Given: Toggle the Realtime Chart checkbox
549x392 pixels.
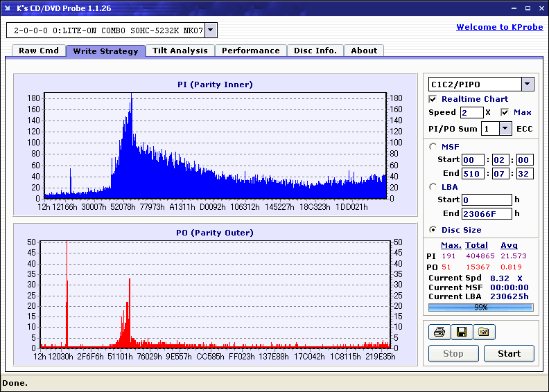Looking at the screenshot, I should click(433, 99).
